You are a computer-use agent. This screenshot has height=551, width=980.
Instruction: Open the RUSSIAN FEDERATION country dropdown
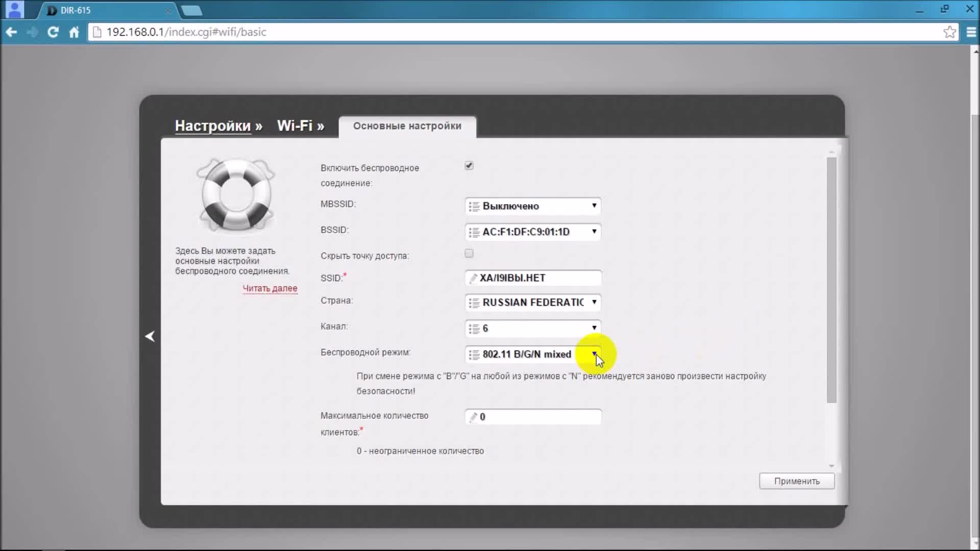(533, 303)
